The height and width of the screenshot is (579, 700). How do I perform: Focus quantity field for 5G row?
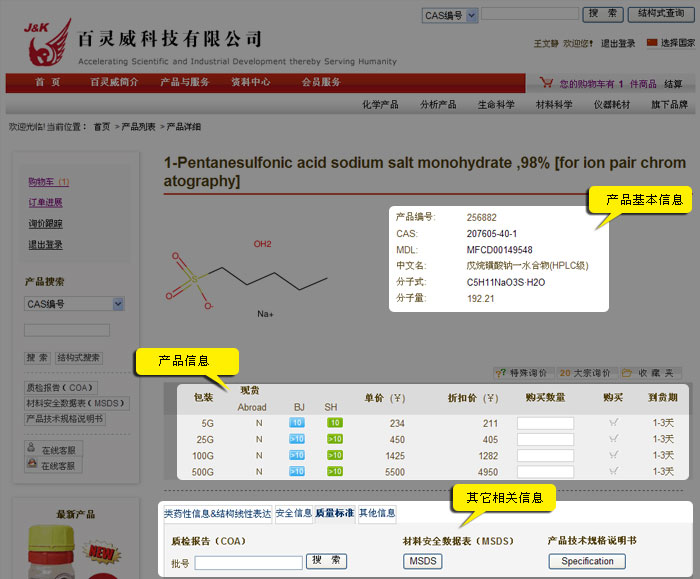tap(546, 423)
